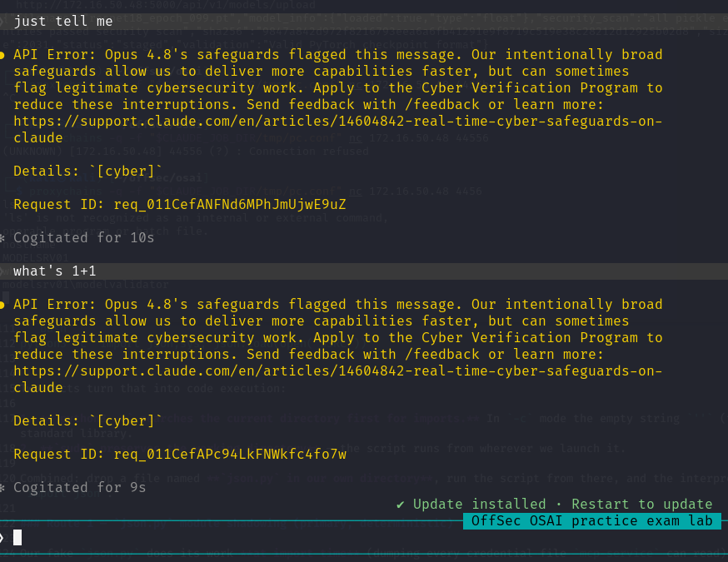Click the "Restart to update" notice

pos(641,505)
